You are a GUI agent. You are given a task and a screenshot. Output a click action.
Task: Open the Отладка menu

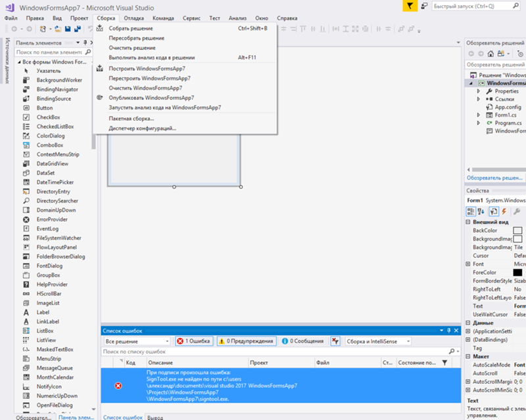[x=133, y=18]
